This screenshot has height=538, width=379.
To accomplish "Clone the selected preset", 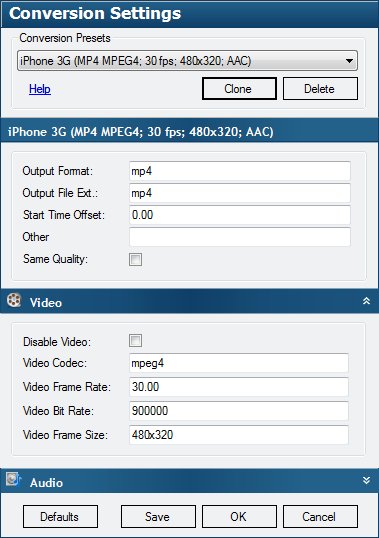I will 239,89.
